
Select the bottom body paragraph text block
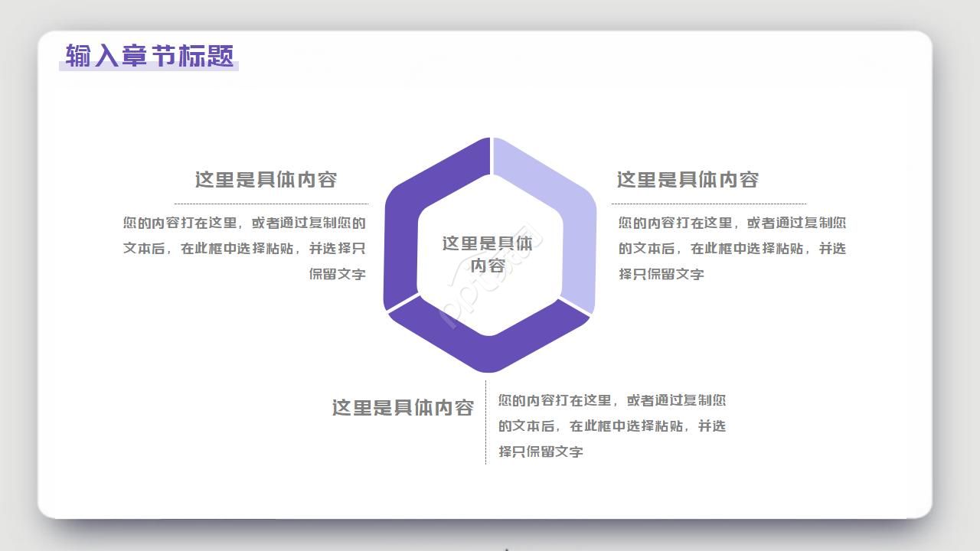612,425
